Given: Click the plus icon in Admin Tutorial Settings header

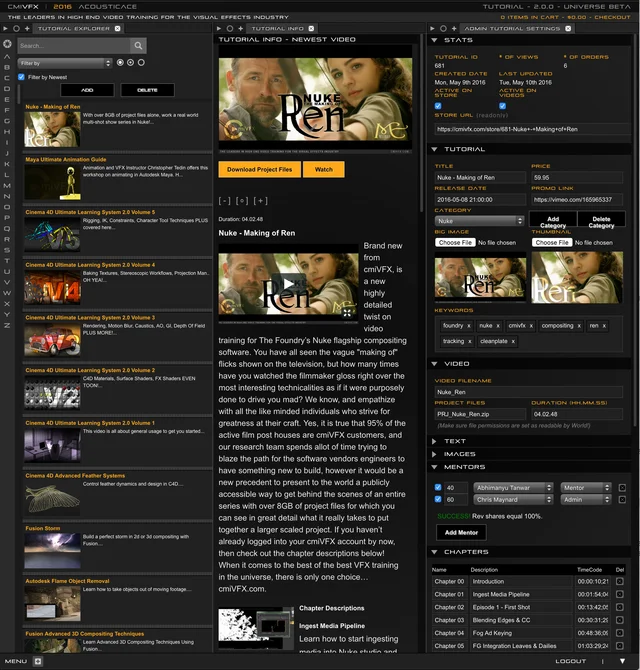Looking at the screenshot, I should (x=454, y=29).
